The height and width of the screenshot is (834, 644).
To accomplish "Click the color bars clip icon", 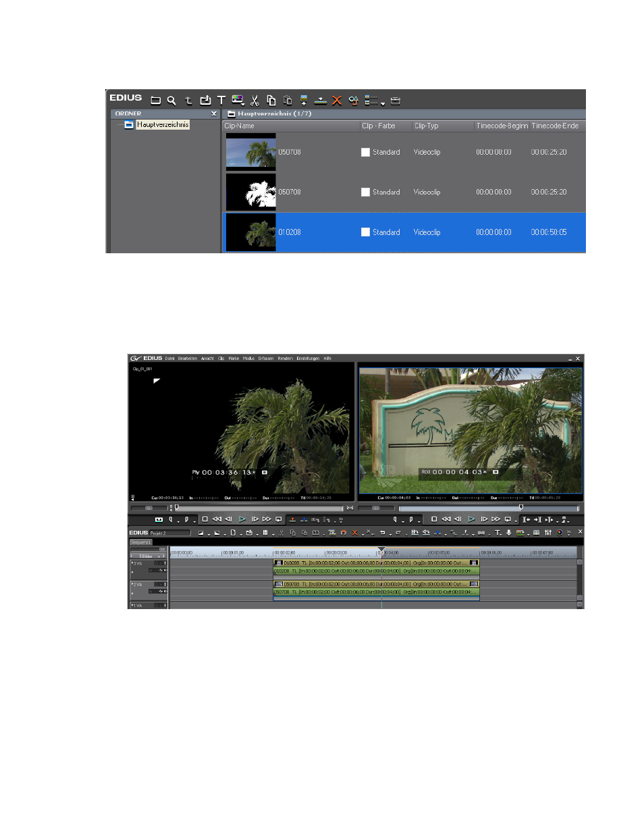I will coord(238,101).
